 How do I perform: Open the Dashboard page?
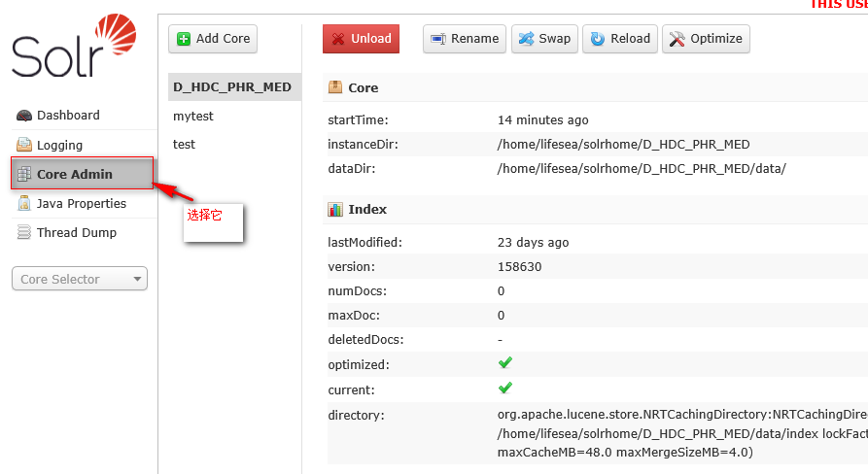pos(69,115)
